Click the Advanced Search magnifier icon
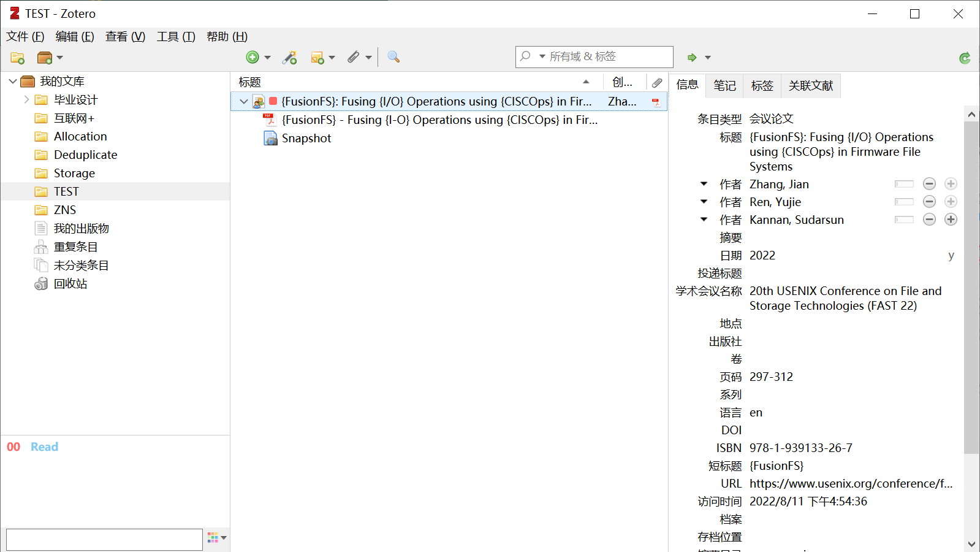Viewport: 980px width, 552px height. pos(393,57)
